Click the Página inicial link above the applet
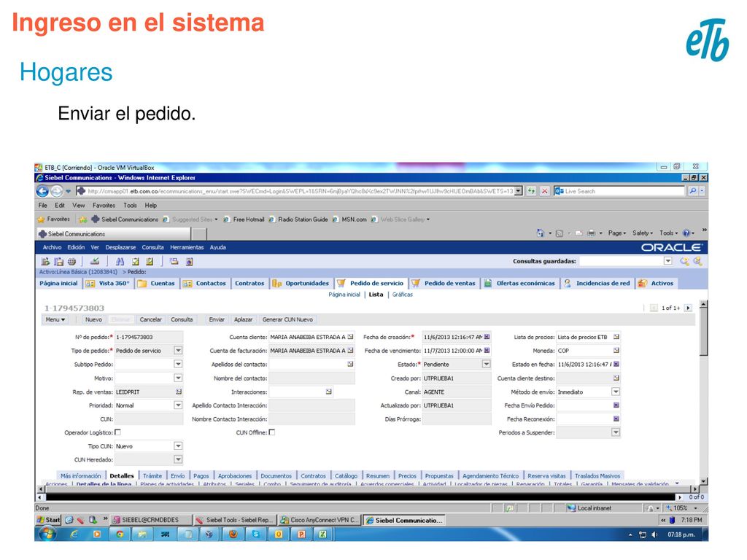Viewport: 747px width, 560px height. coord(344,295)
